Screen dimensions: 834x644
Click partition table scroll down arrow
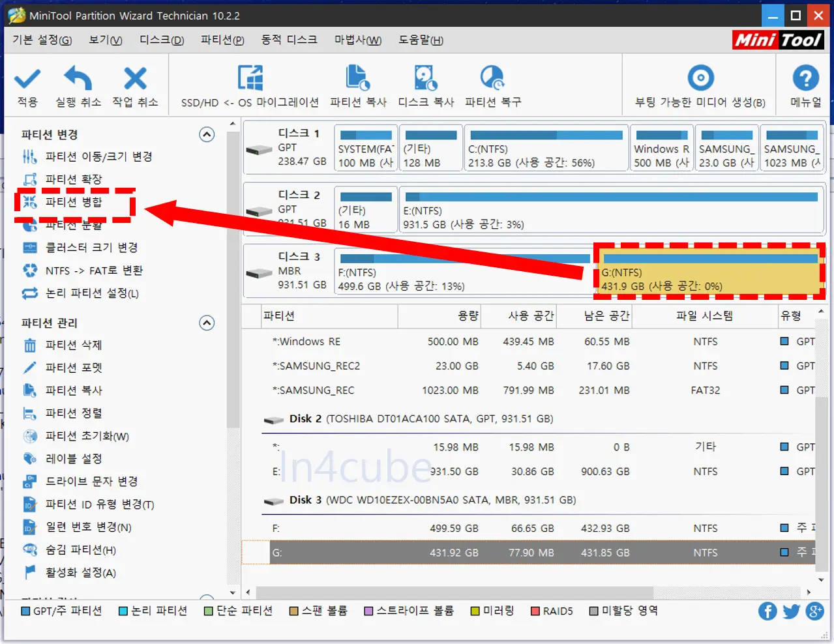822,579
